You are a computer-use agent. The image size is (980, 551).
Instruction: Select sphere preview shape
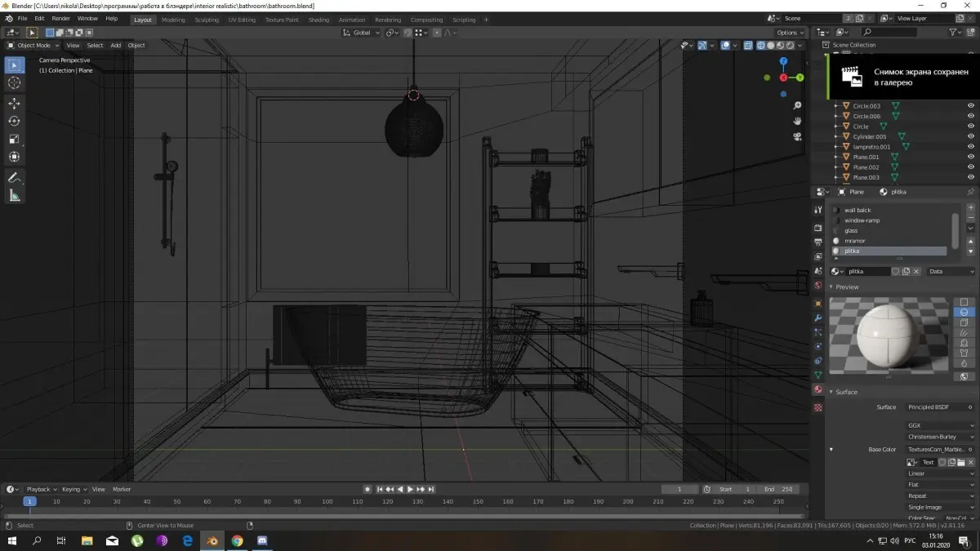[x=964, y=312]
